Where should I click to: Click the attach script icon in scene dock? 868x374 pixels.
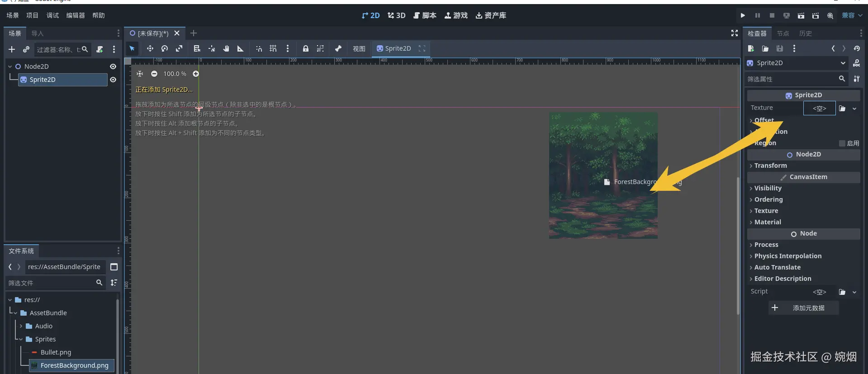click(100, 49)
